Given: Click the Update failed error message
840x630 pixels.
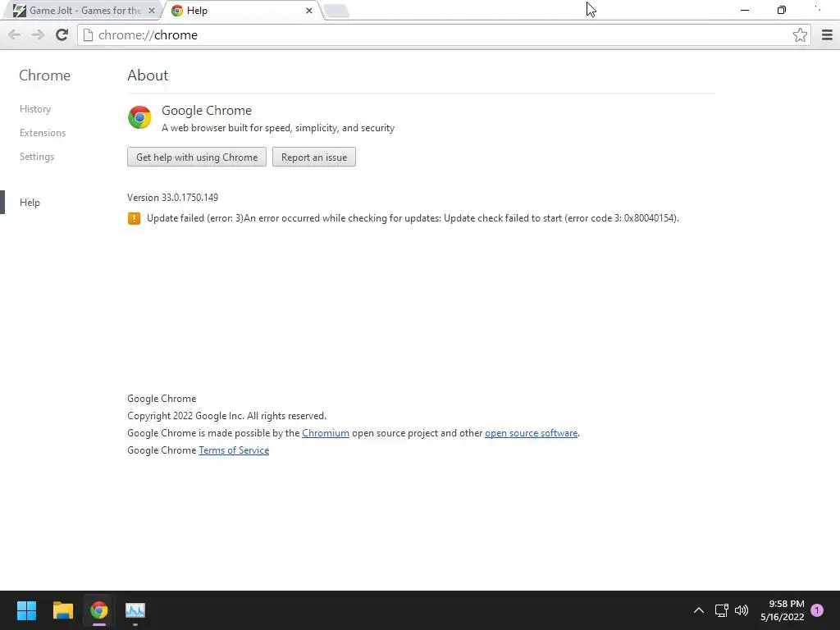Looking at the screenshot, I should [413, 218].
